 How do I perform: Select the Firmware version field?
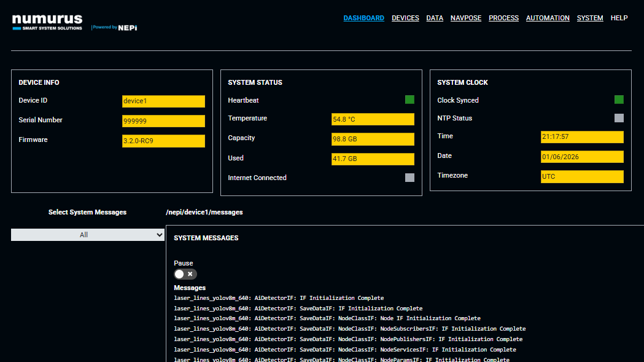pyautogui.click(x=163, y=141)
